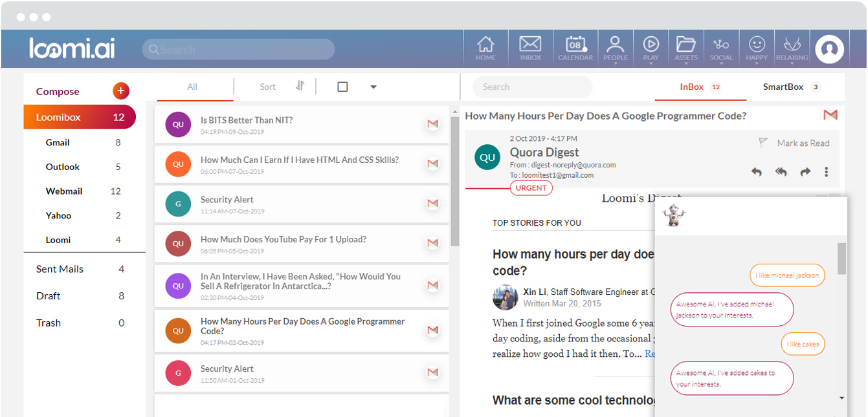The width and height of the screenshot is (868, 417).
Task: Click the Home icon in navigation bar
Action: tap(485, 48)
